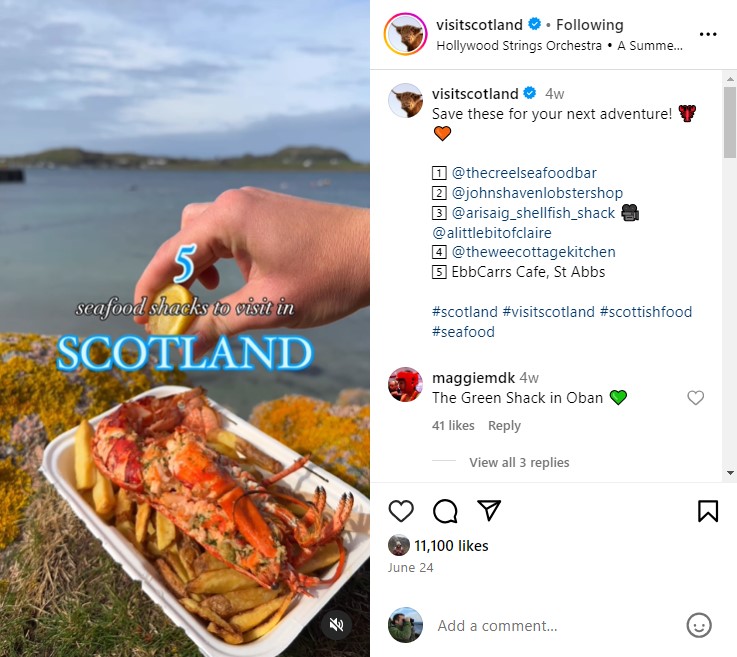
Task: Unmute the reel video sound
Action: point(337,625)
